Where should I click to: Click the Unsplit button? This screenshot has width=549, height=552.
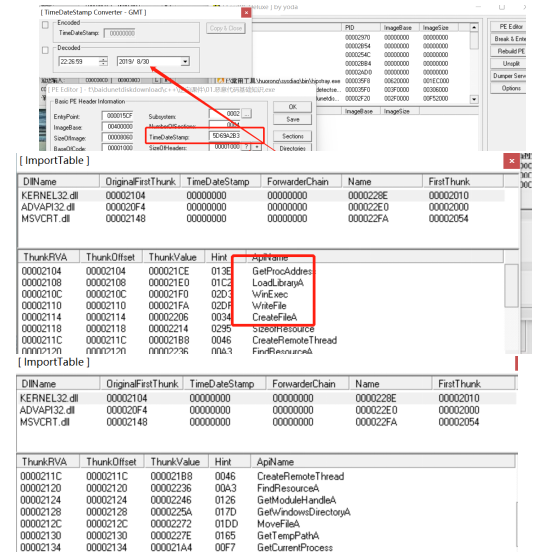[509, 63]
